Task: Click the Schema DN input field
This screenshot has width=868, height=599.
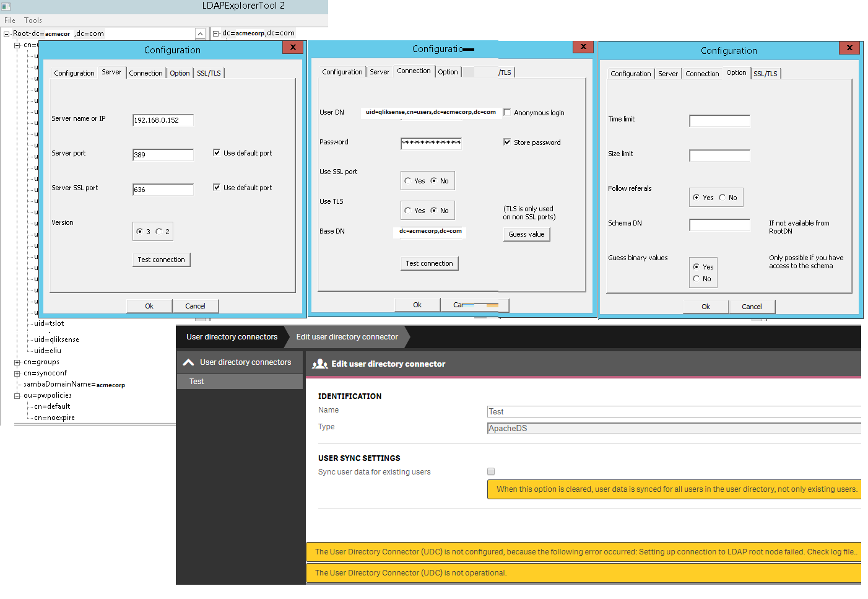Action: coord(719,225)
